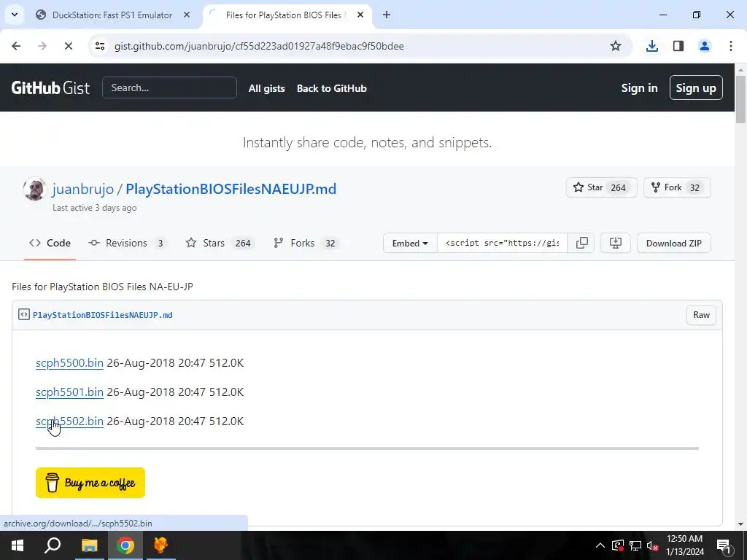This screenshot has height=560, width=747.
Task: Open notification center icon
Action: pos(723,545)
